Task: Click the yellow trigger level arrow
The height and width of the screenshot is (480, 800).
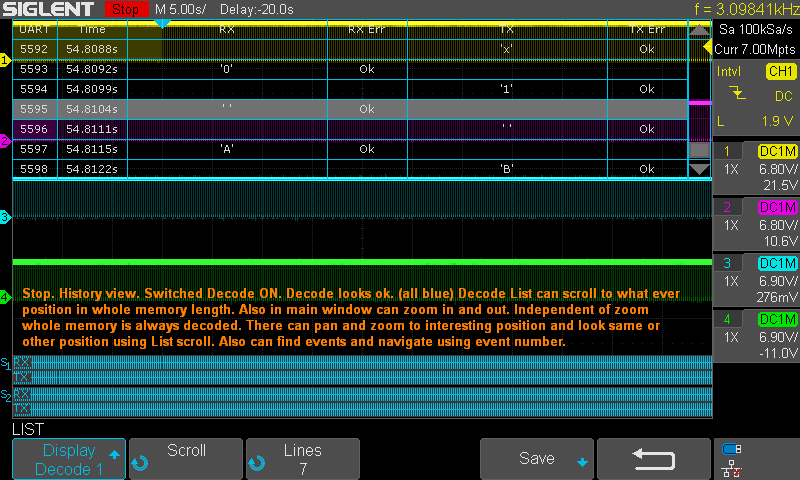Action: click(708, 47)
